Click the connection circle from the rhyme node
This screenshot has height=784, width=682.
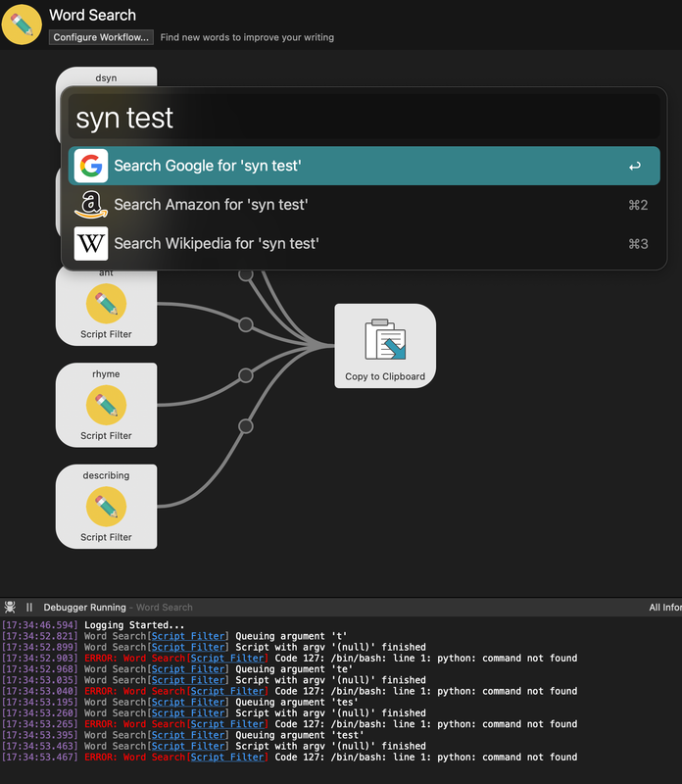(x=246, y=375)
